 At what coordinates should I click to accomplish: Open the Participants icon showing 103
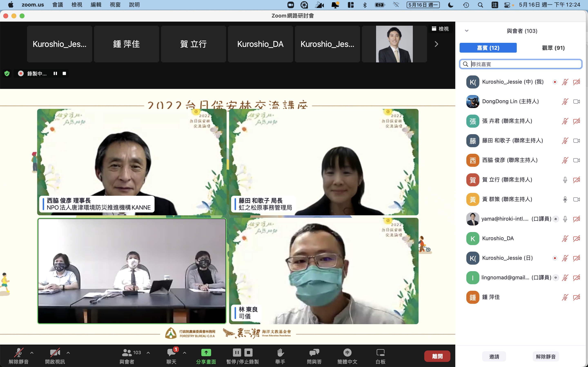click(127, 353)
